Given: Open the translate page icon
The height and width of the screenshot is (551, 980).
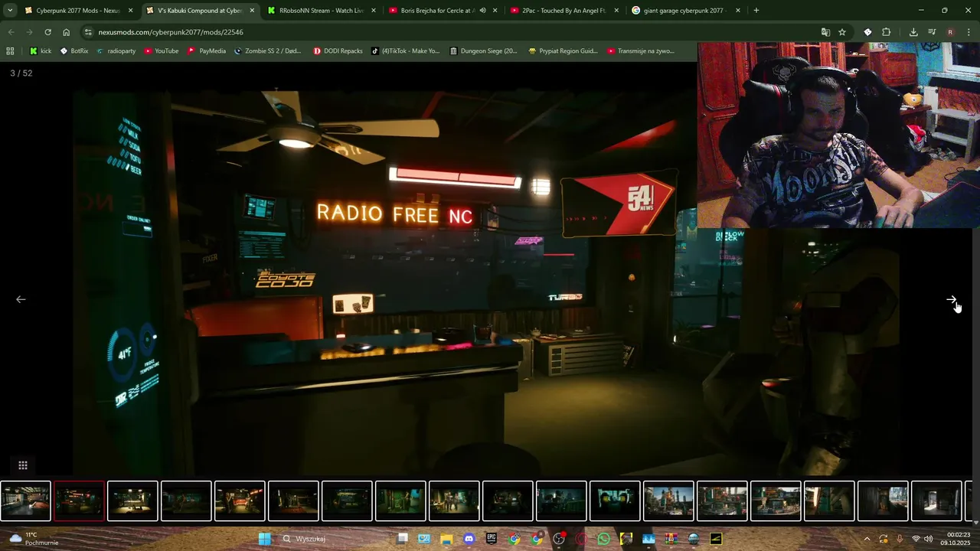Looking at the screenshot, I should 825,32.
